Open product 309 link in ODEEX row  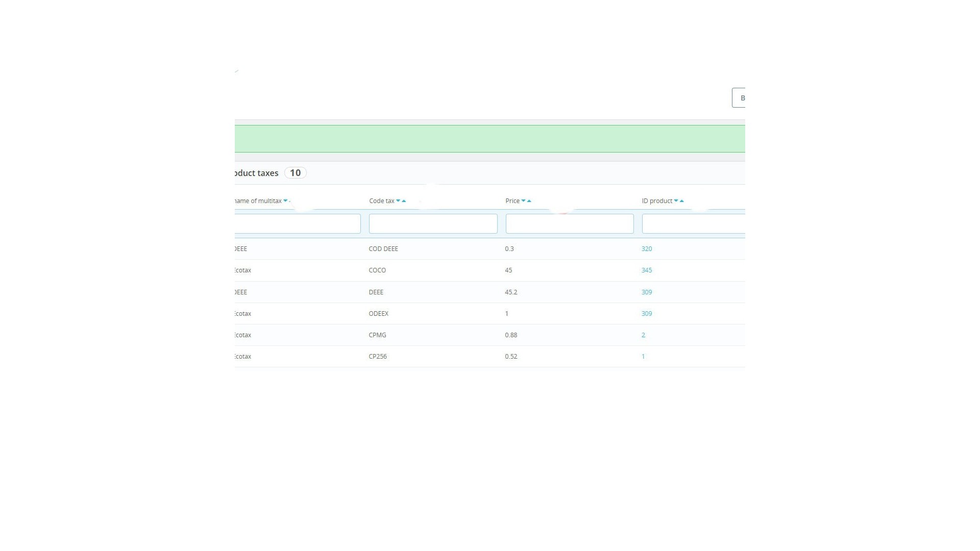coord(646,314)
